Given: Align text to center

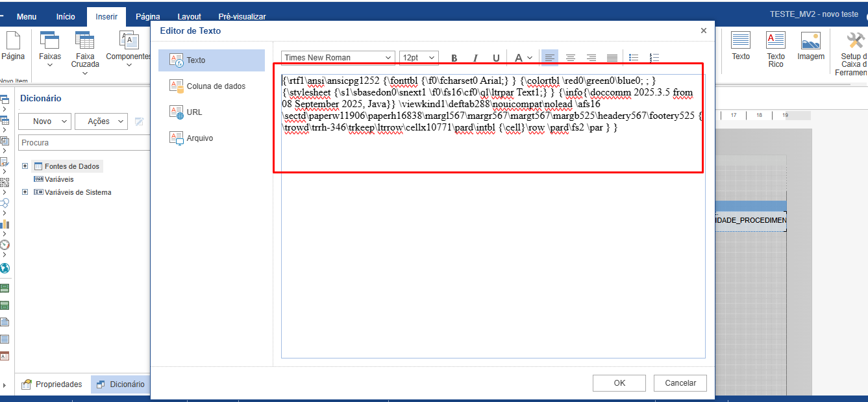Looking at the screenshot, I should coord(571,58).
